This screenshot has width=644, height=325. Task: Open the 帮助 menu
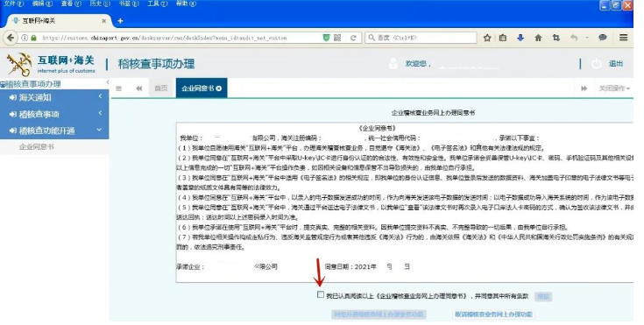(186, 4)
